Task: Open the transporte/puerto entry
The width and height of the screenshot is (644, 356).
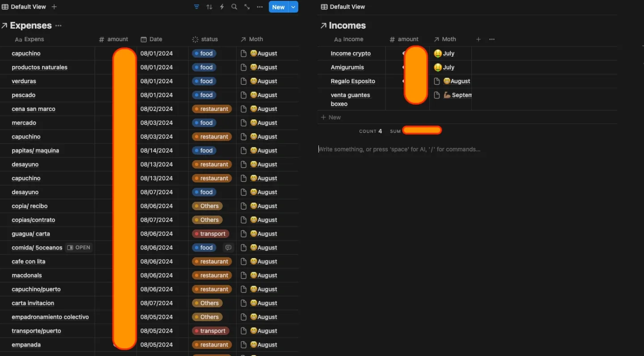Action: click(x=37, y=331)
